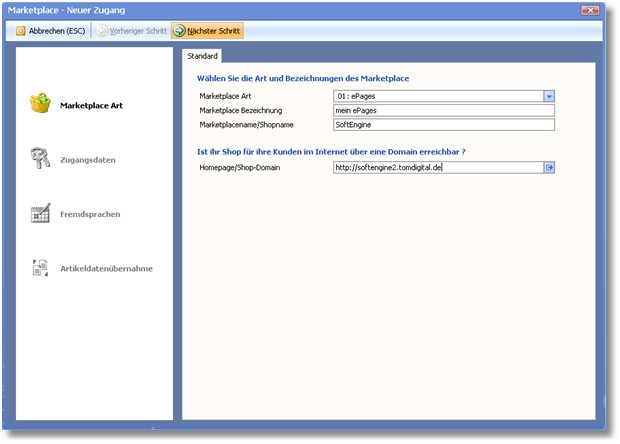Click the 'Nächster Schritt' button text
Screen dimensions: 620x444
tap(214, 31)
